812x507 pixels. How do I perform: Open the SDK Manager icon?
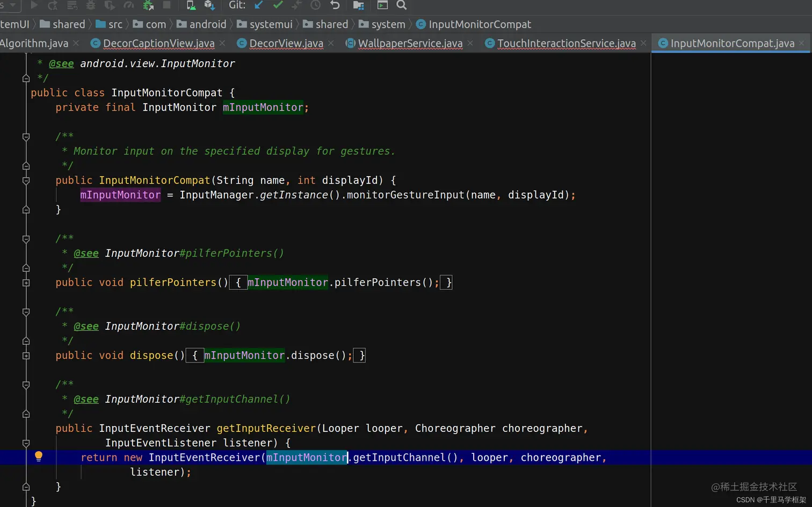[x=209, y=5]
